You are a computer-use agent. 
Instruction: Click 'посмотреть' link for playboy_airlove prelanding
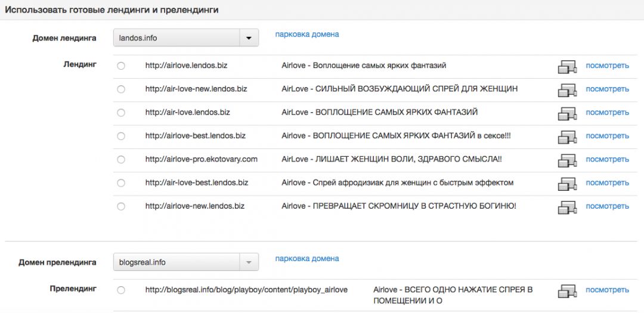coord(607,290)
